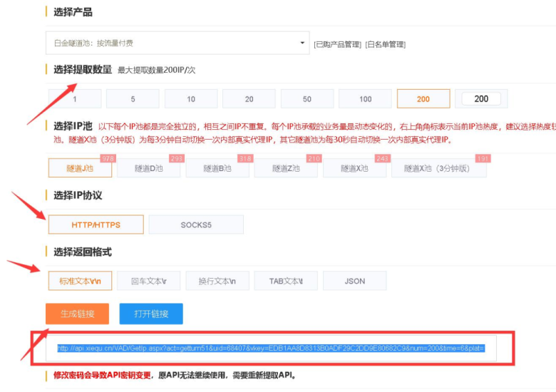The width and height of the screenshot is (556, 392).
Task: Select extraction quantity 10
Action: [x=191, y=99]
